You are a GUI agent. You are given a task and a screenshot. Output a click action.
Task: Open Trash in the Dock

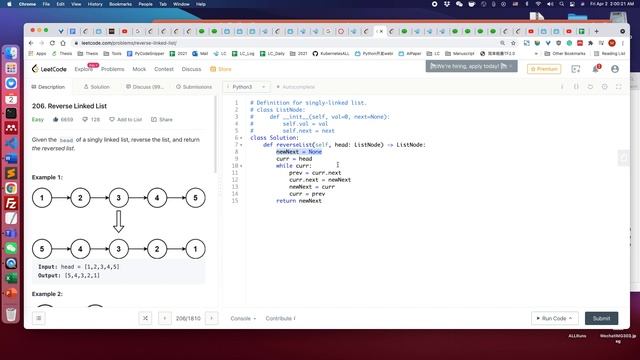[x=11, y=314]
